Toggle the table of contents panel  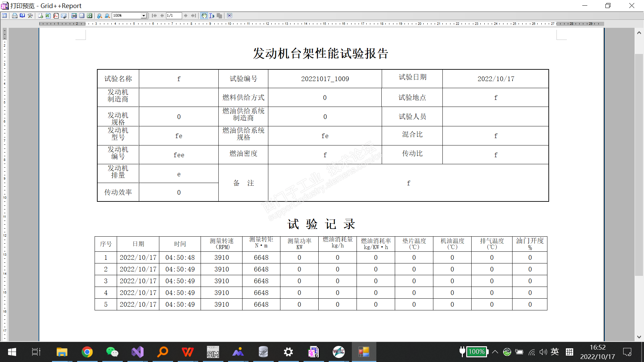tap(4, 16)
